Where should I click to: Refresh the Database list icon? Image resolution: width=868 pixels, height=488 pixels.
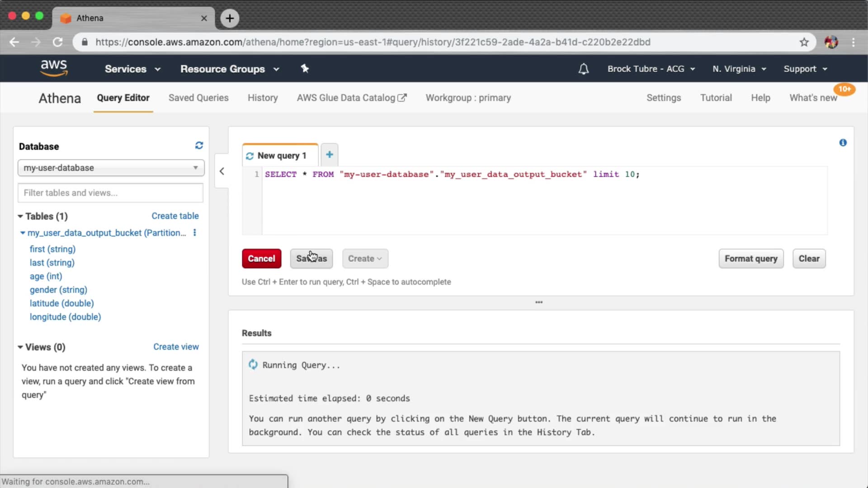point(199,145)
